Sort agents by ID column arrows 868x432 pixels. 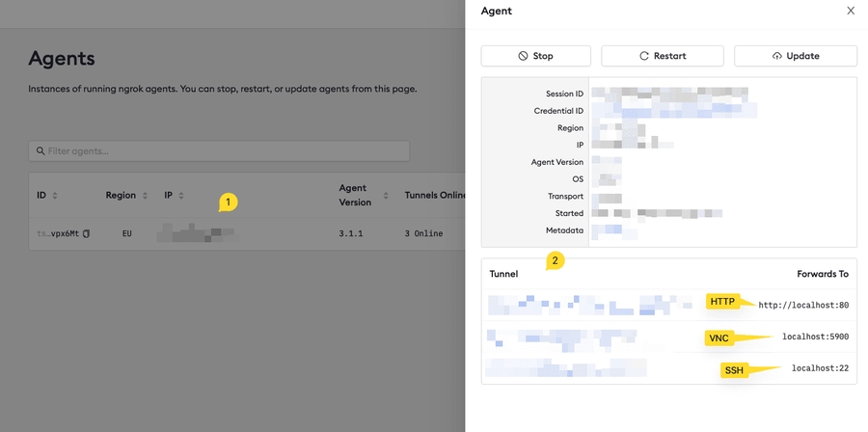pos(54,196)
